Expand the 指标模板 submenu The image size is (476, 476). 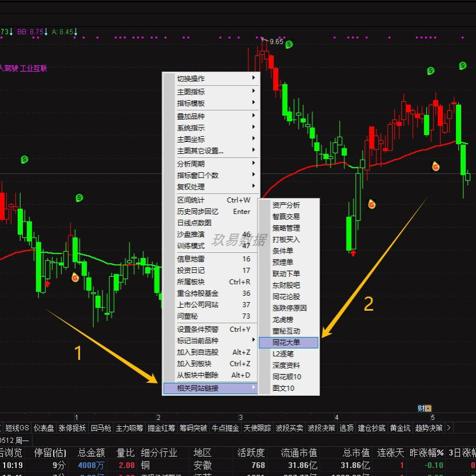[211, 103]
